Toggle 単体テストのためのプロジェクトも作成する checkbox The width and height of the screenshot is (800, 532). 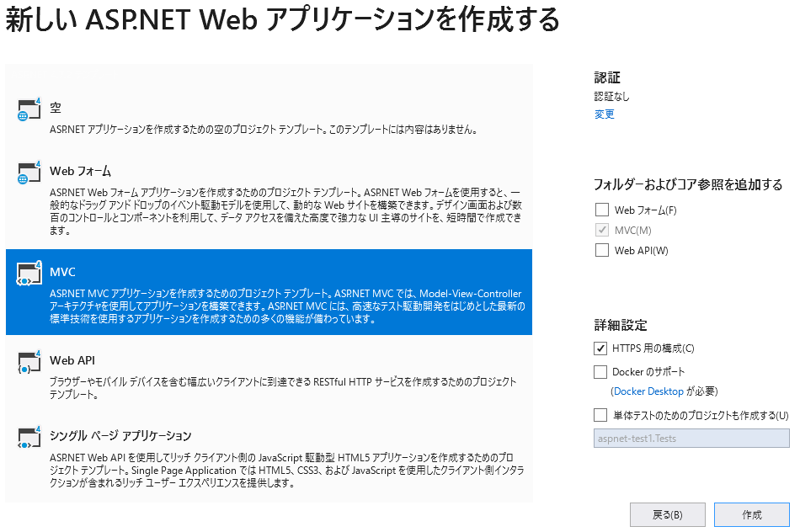click(x=601, y=415)
